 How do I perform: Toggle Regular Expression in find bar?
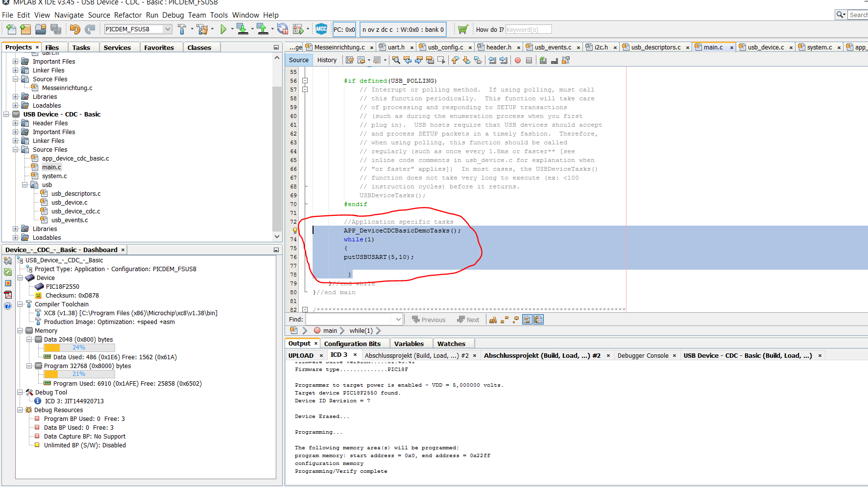pos(516,320)
